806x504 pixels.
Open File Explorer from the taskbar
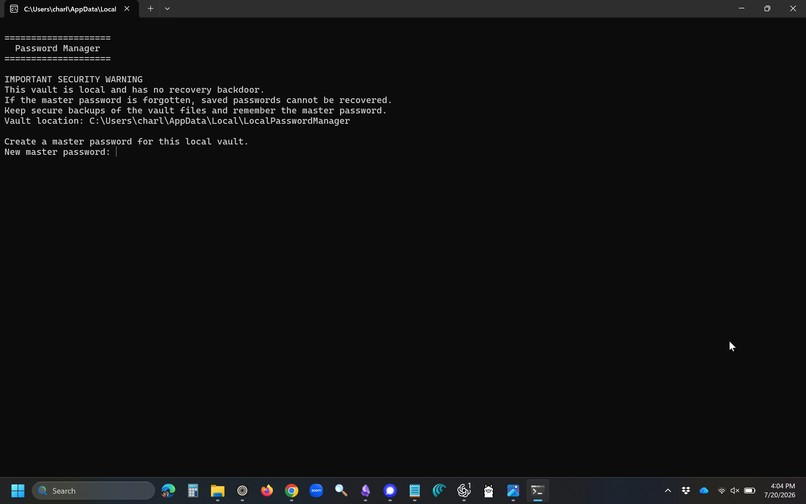point(217,491)
